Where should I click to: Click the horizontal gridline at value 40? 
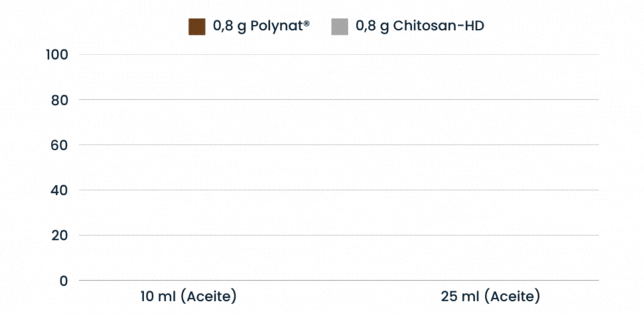(x=340, y=190)
